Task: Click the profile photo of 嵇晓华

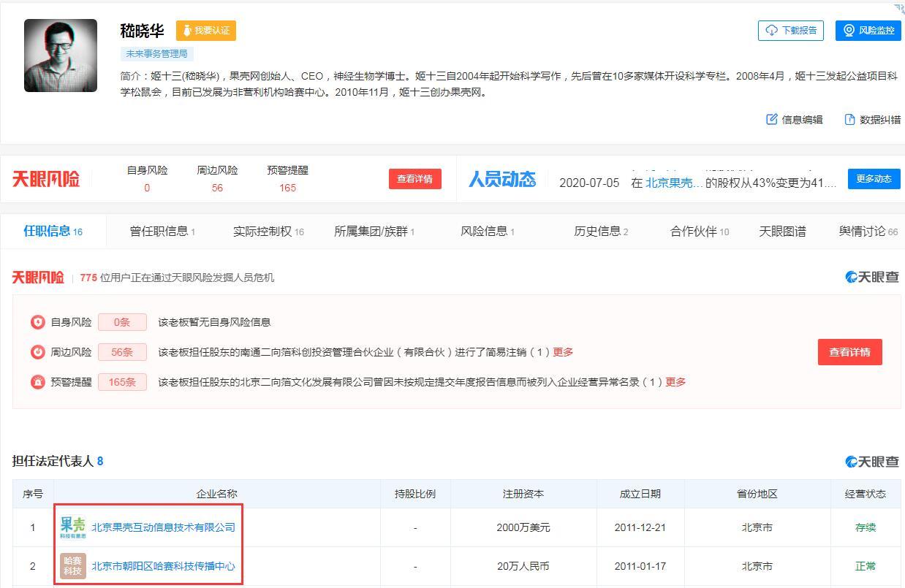Action: click(x=61, y=56)
